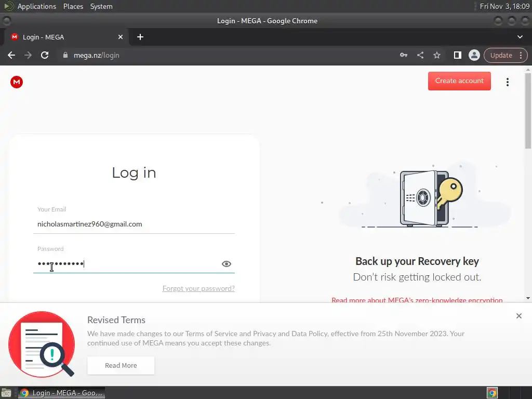Open the System menu
Viewport: 532px width, 399px height.
pyautogui.click(x=101, y=6)
